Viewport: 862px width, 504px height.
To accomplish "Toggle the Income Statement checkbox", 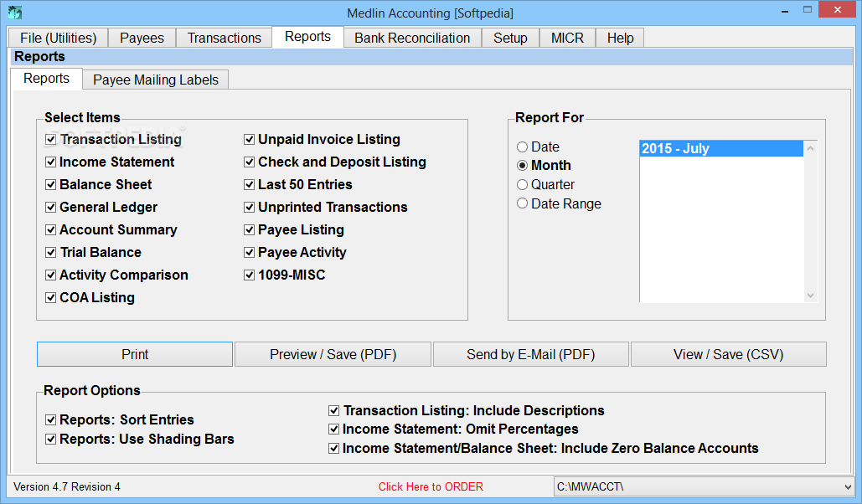I will click(x=50, y=162).
